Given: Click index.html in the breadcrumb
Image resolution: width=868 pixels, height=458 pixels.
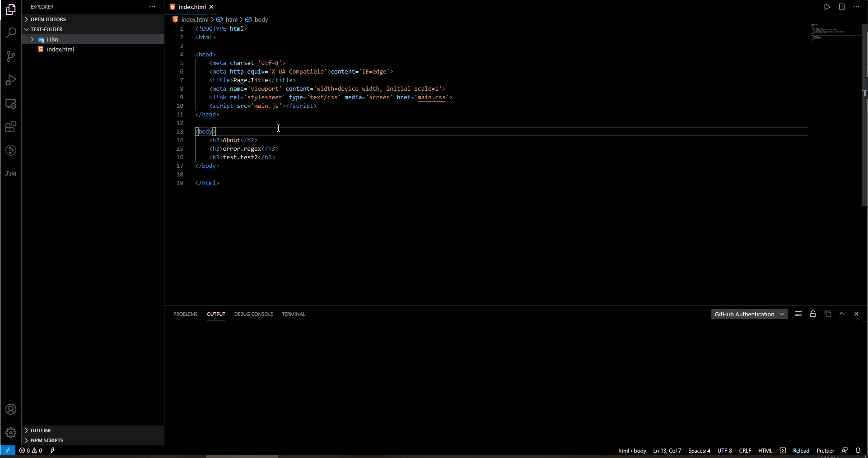Looking at the screenshot, I should point(195,19).
